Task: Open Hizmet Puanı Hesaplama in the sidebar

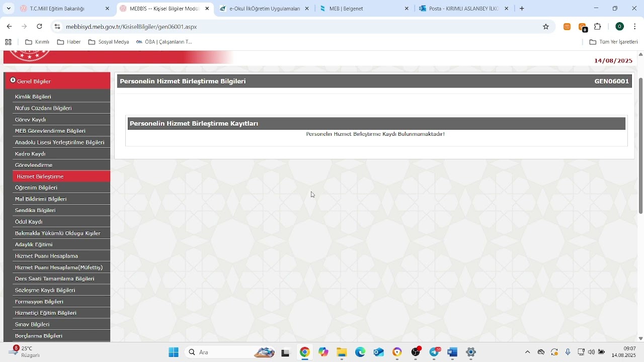Action: pyautogui.click(x=61, y=256)
